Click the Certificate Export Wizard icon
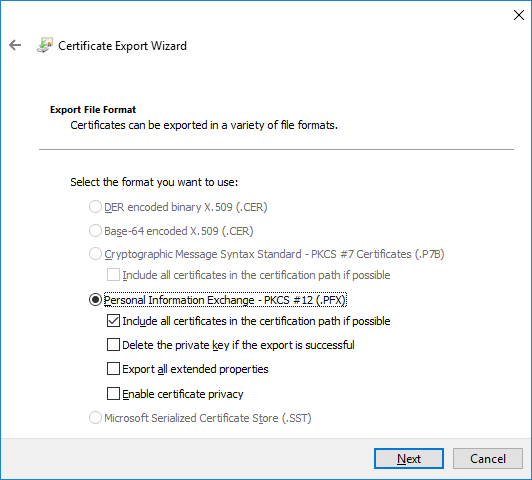Image resolution: width=532 pixels, height=480 pixels. tap(45, 45)
